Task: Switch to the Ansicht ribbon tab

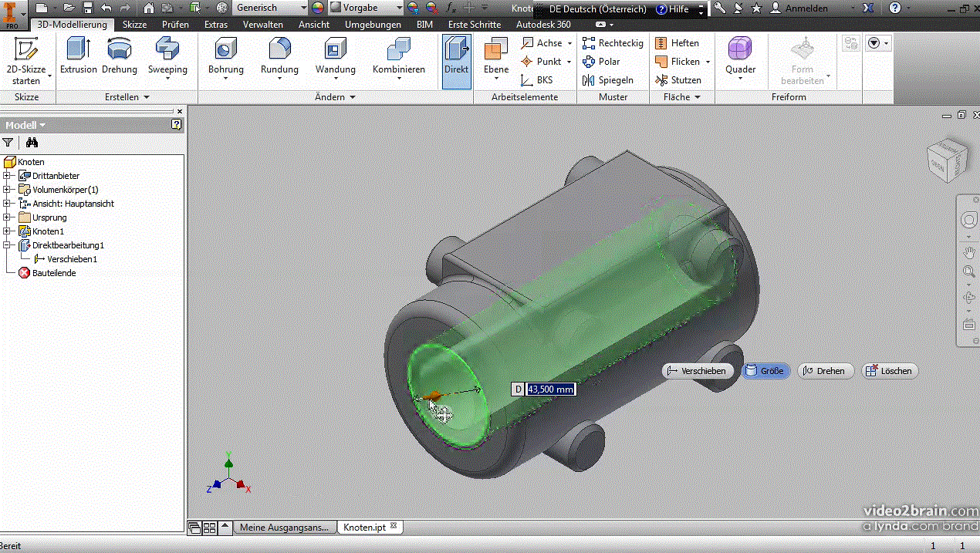Action: tap(314, 25)
